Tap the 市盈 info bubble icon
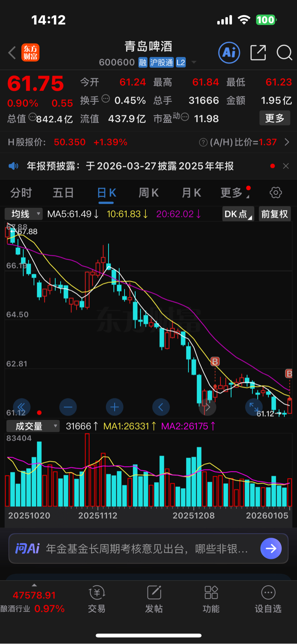 [x=185, y=117]
